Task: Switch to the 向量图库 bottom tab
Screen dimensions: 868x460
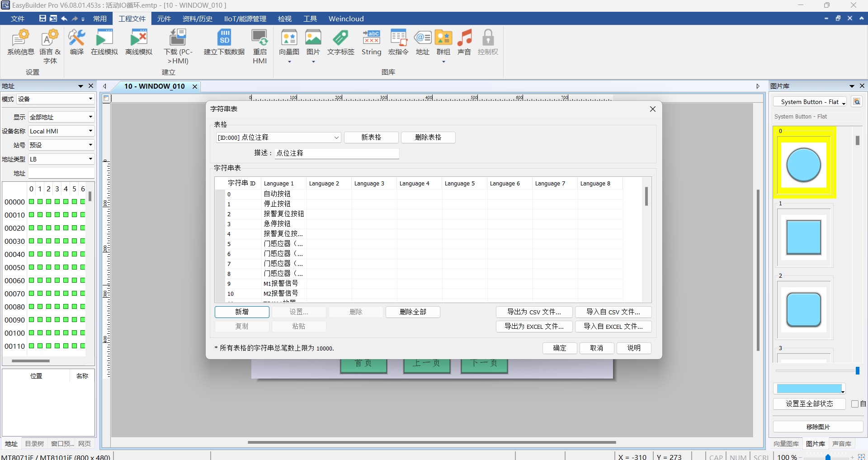Action: (x=786, y=444)
